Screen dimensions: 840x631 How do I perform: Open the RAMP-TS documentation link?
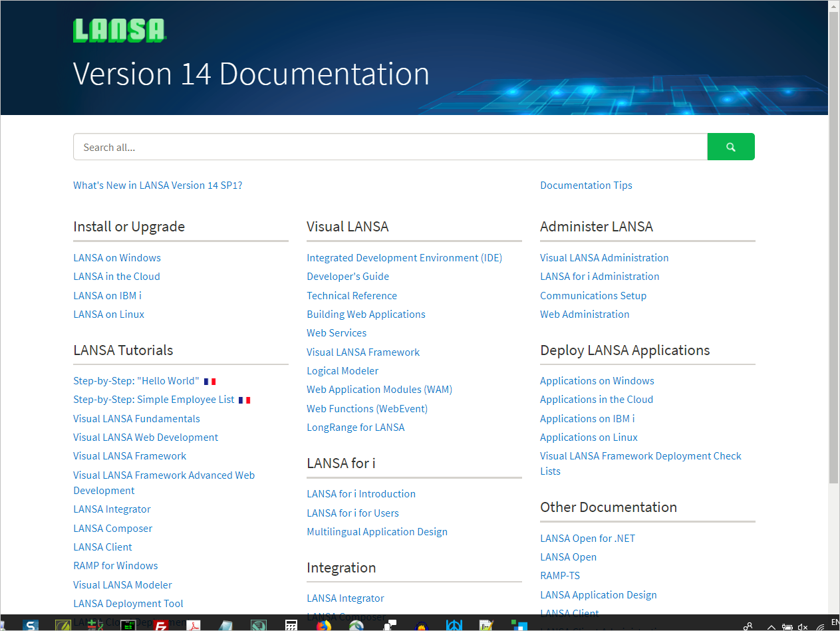(x=560, y=576)
